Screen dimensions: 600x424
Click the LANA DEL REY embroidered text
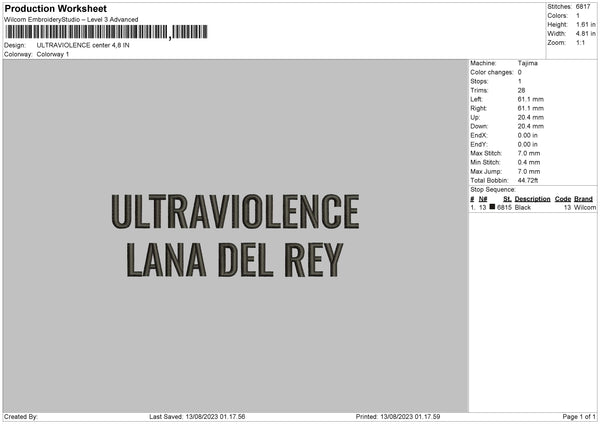click(x=235, y=259)
